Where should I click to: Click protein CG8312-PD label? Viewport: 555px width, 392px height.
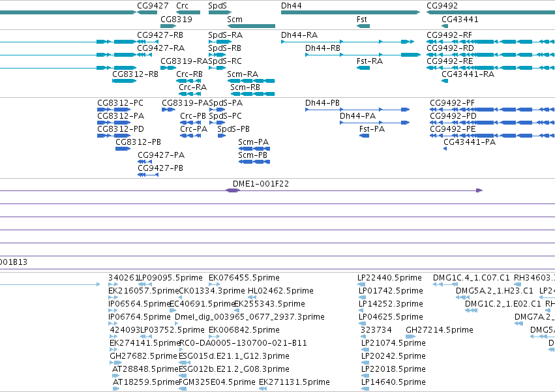(121, 129)
